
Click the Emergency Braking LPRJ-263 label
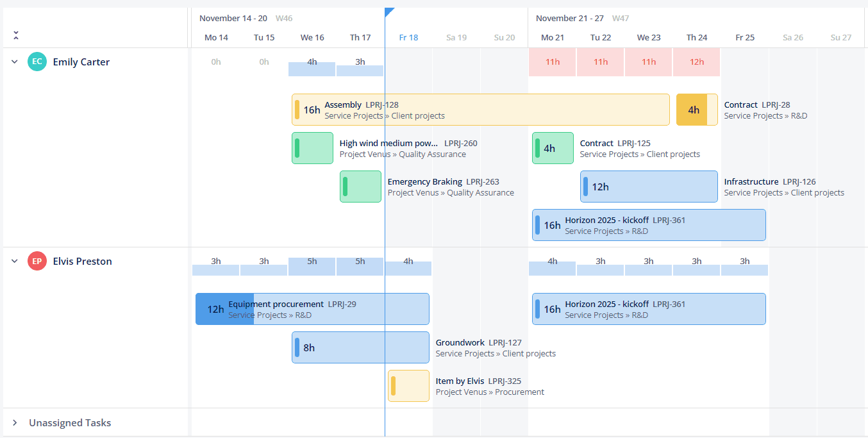(x=444, y=182)
